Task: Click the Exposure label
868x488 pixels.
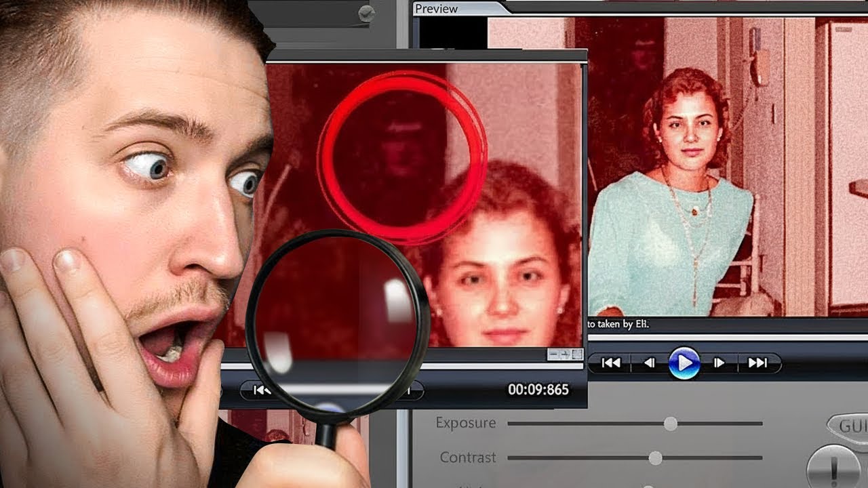Action: click(x=466, y=423)
